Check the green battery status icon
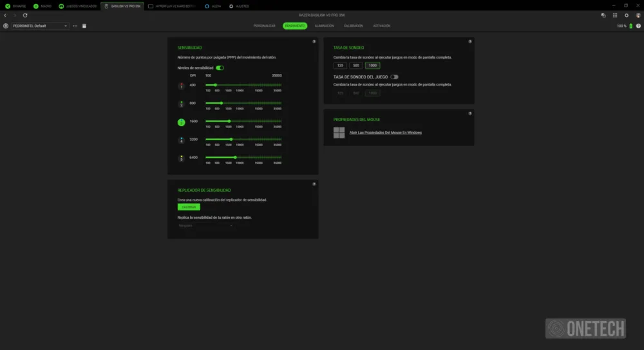Viewport: 644px width, 350px height. [x=631, y=26]
